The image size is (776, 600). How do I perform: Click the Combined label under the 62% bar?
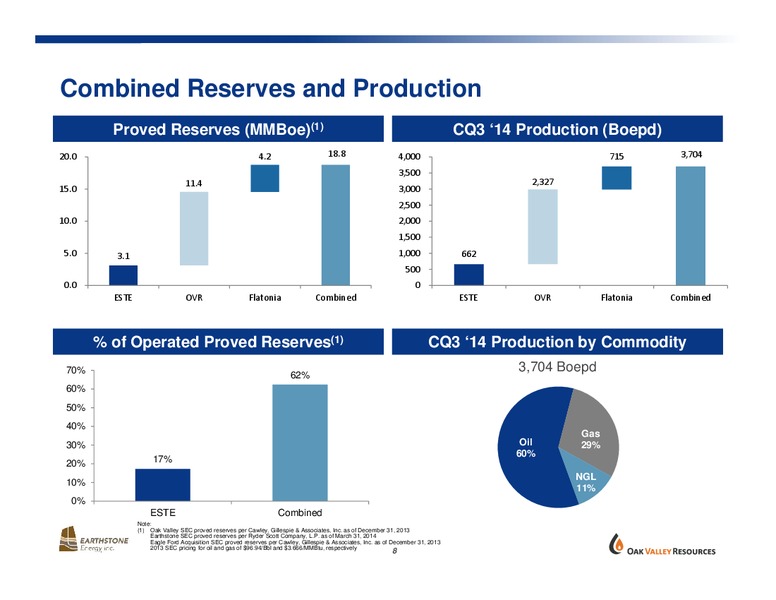(300, 513)
